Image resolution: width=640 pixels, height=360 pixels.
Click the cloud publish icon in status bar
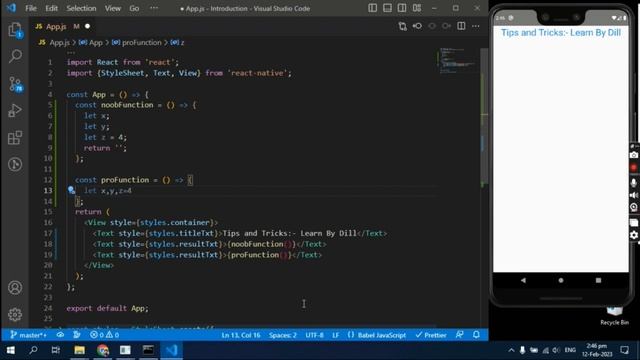tap(60, 335)
